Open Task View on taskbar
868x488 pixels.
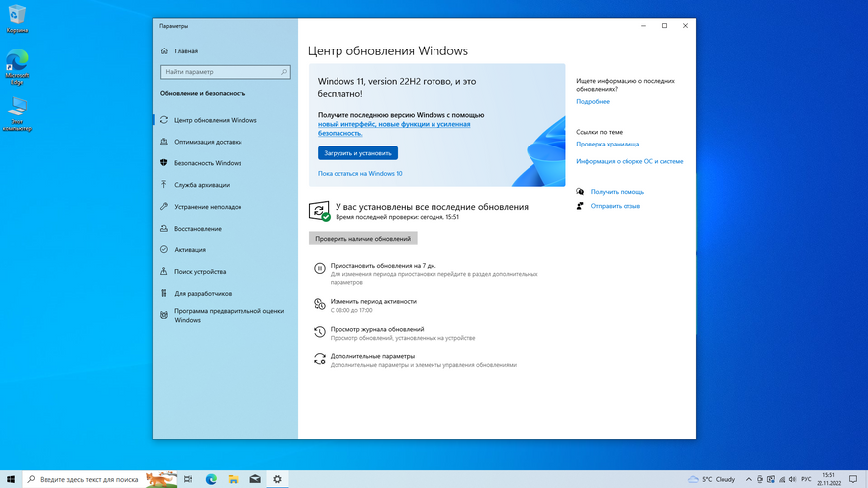point(188,479)
